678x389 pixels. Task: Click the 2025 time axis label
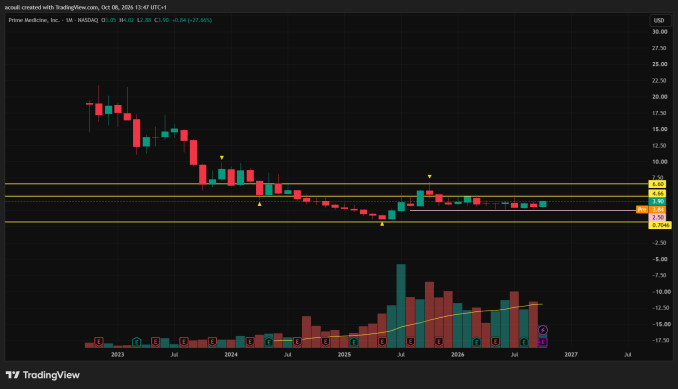coord(344,354)
